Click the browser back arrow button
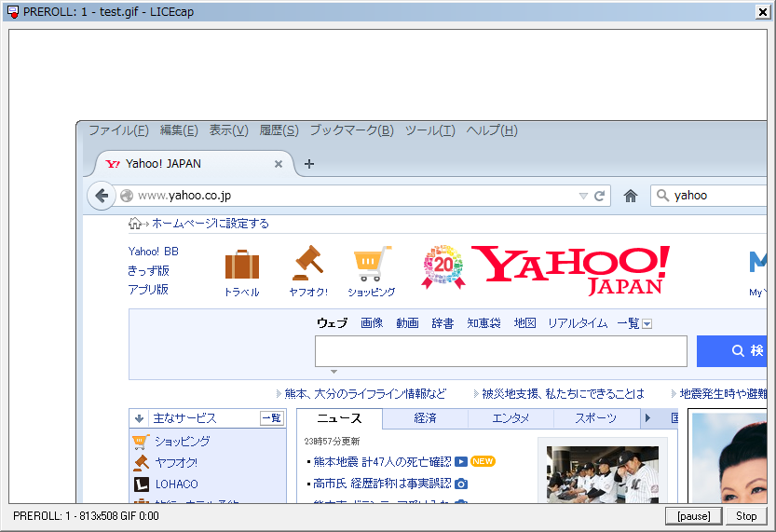This screenshot has height=532, width=776. (x=102, y=196)
